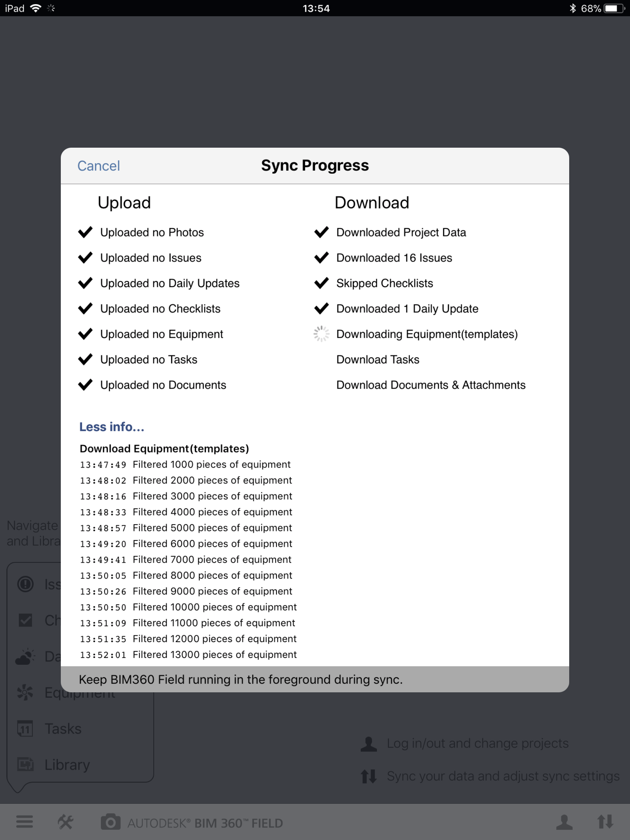630x840 pixels.
Task: Tap checkmark next to Uploaded no Photos
Action: (86, 232)
